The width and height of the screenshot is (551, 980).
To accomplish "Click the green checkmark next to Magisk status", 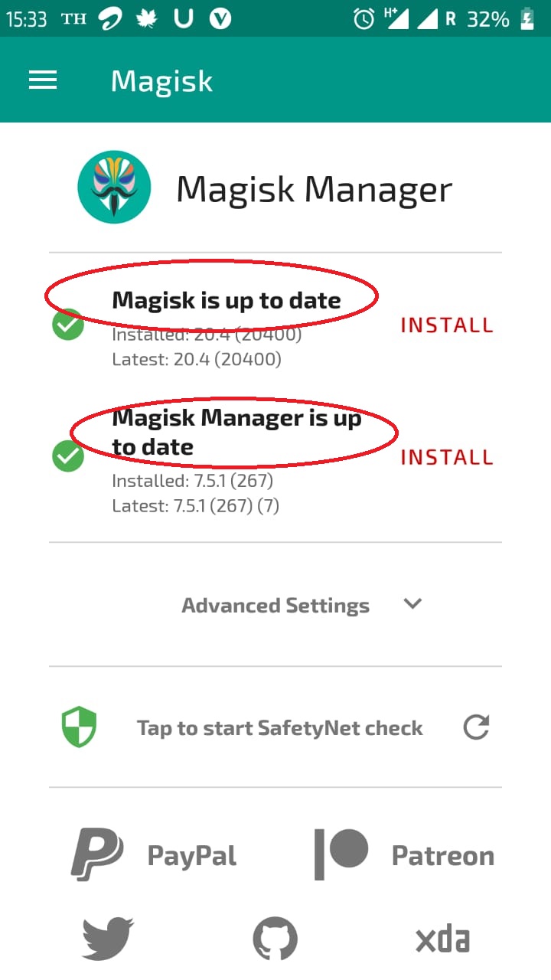I will pyautogui.click(x=68, y=325).
